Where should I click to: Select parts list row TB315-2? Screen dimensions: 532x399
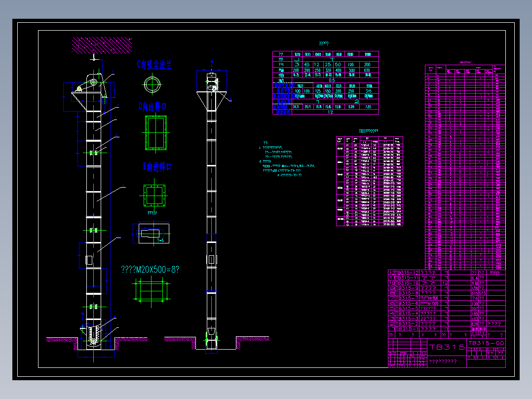coord(447,323)
